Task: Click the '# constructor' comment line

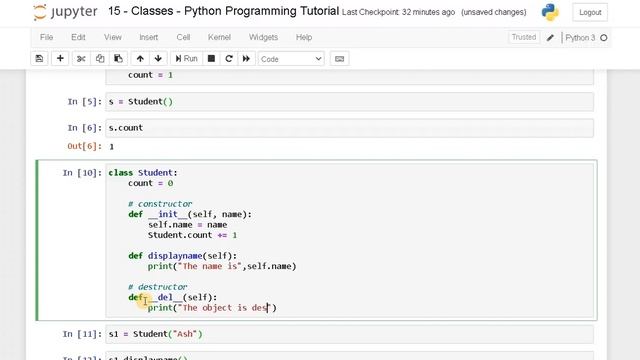Action: pyautogui.click(x=160, y=204)
